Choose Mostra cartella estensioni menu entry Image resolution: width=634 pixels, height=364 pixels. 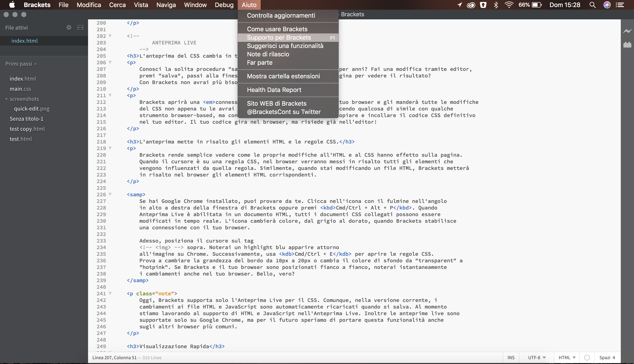point(283,76)
